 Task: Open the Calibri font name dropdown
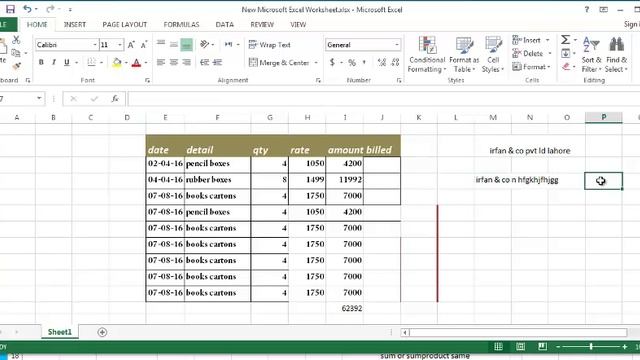(95, 44)
